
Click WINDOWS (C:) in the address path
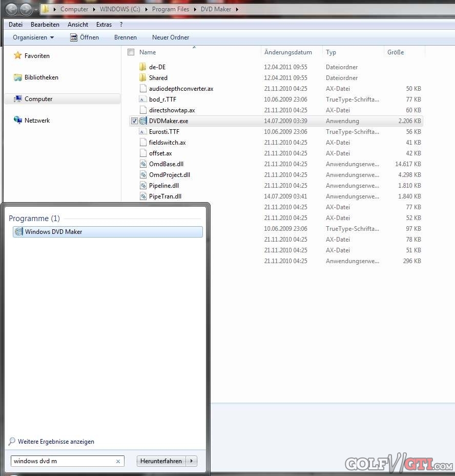tap(120, 9)
